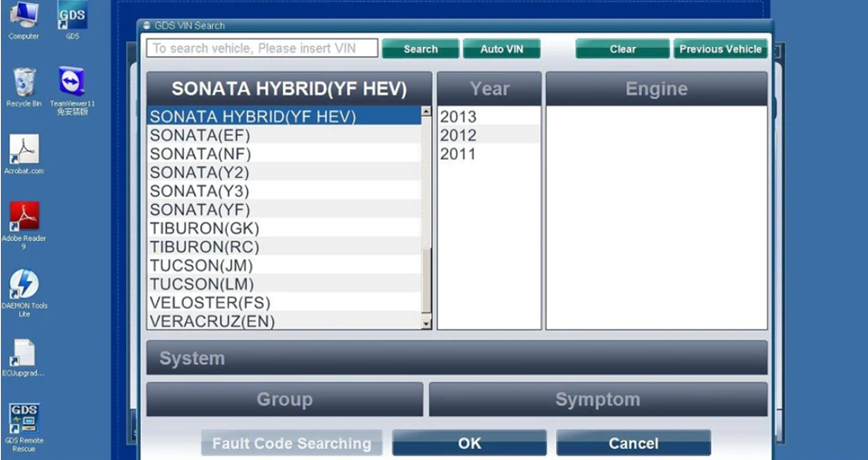Click the Engine column header

(656, 88)
